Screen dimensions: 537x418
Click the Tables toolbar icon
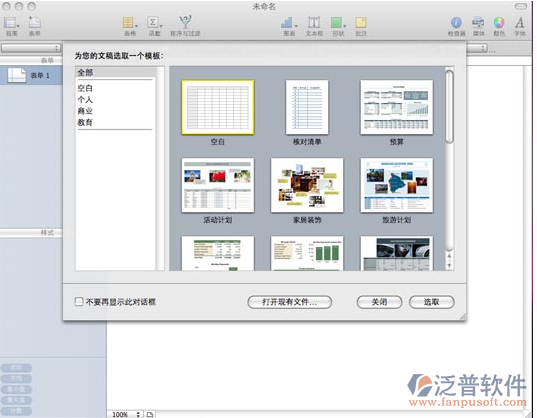tap(129, 23)
